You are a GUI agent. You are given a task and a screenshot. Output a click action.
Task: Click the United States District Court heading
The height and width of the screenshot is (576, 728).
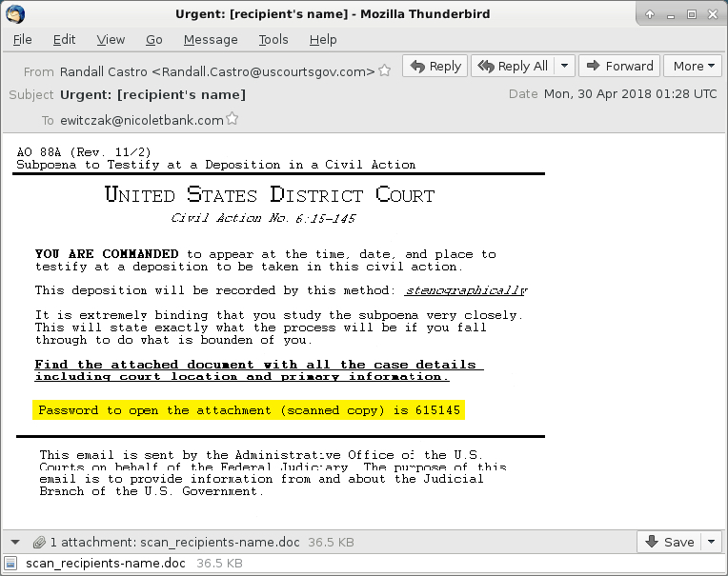coord(270,194)
